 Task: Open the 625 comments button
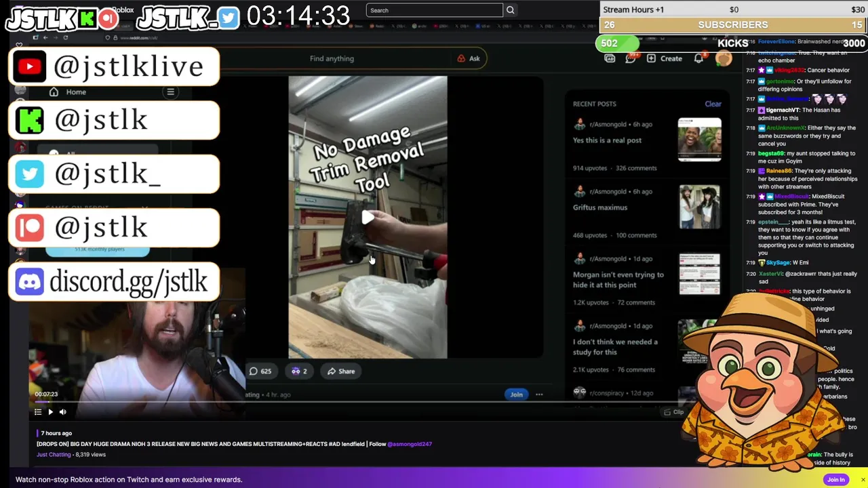tap(260, 371)
